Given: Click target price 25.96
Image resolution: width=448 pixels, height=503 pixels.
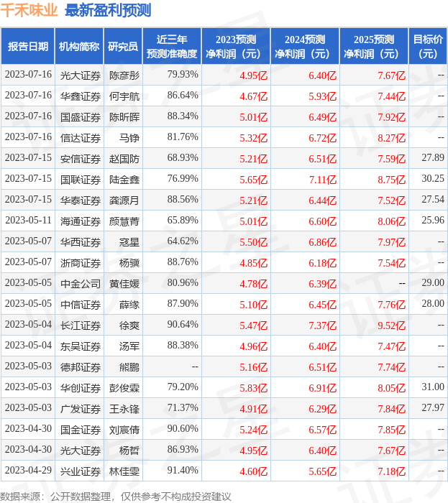Looking at the screenshot, I should [433, 220].
